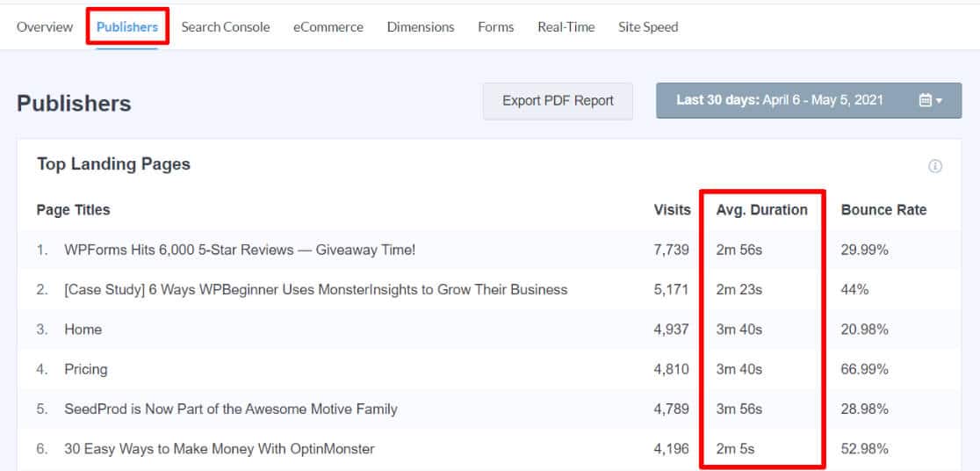The image size is (980, 471).
Task: Click the Publishers page heading
Action: (74, 104)
